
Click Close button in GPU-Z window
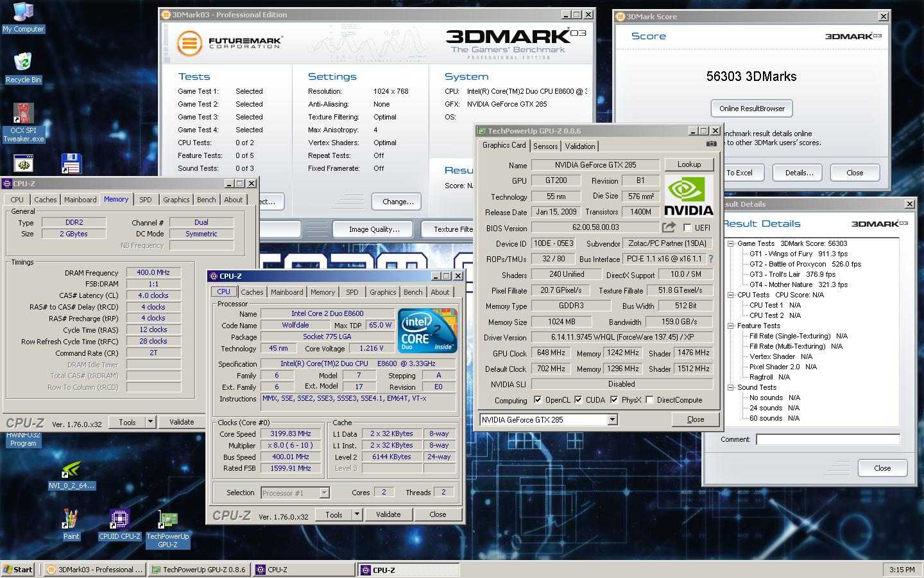pyautogui.click(x=696, y=419)
